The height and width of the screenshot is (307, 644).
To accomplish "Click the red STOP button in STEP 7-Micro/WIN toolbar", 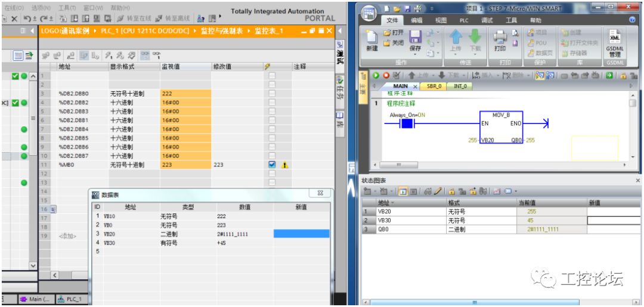I will click(386, 76).
